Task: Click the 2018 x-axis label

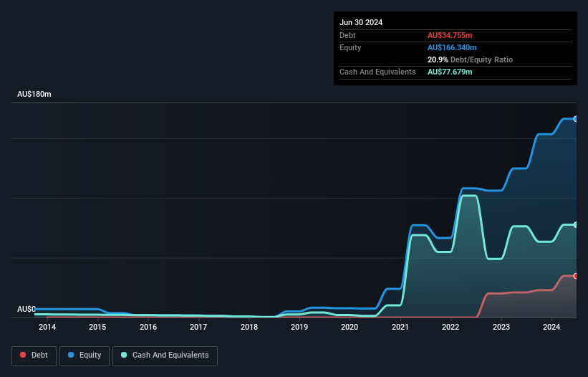Action: tap(249, 327)
